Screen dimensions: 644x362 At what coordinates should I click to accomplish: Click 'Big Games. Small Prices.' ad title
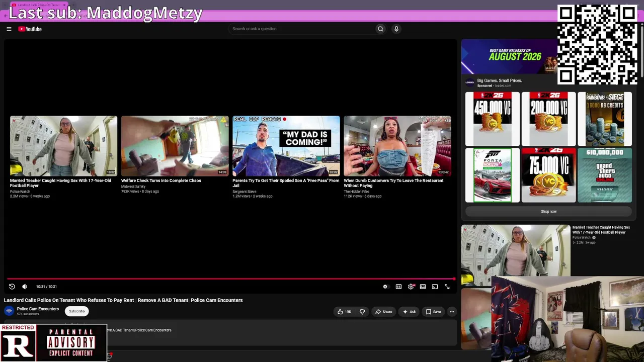pyautogui.click(x=500, y=80)
